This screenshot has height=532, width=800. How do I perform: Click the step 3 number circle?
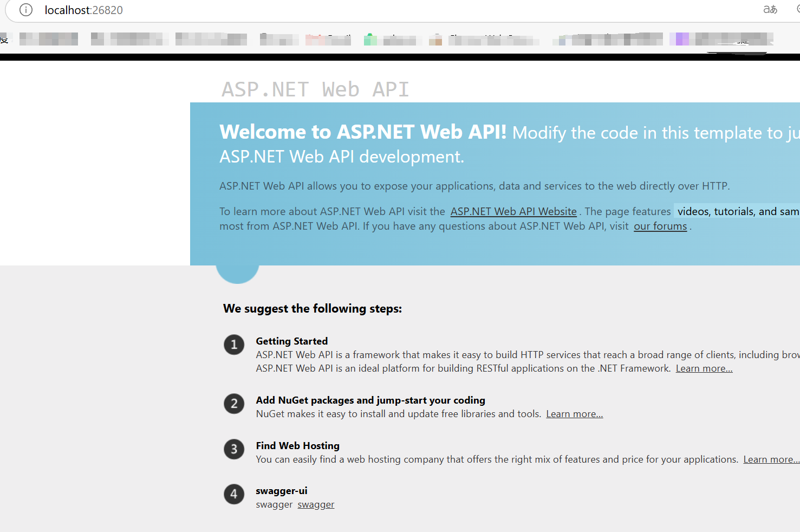pyautogui.click(x=234, y=449)
